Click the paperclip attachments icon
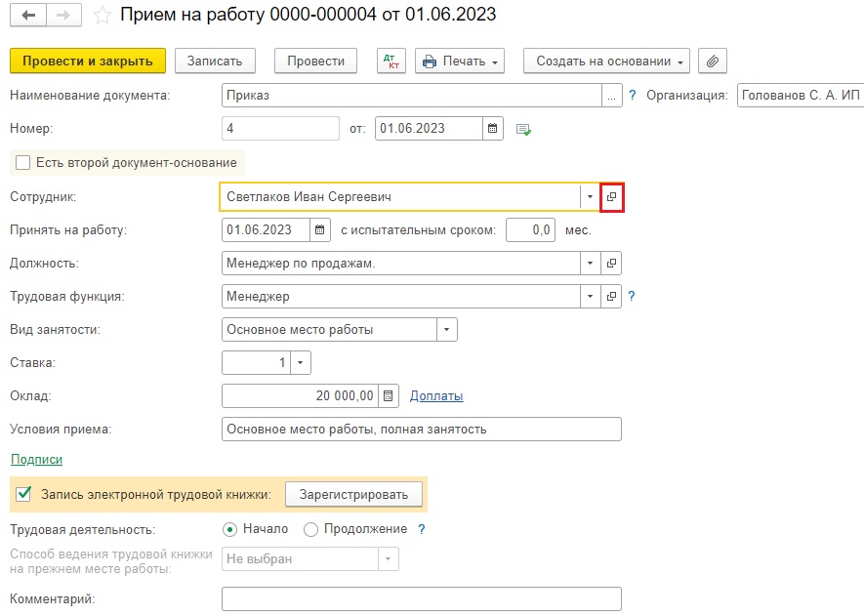Screen dimensions: 864x616 (713, 61)
